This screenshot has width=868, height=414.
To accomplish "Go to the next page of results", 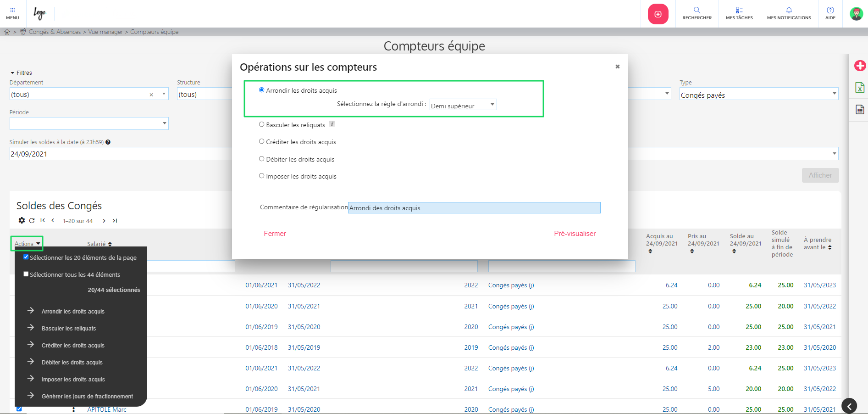I will point(104,221).
